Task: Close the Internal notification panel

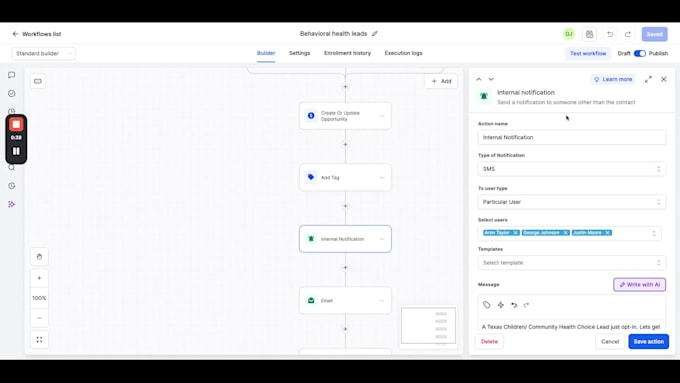Action: coord(664,79)
